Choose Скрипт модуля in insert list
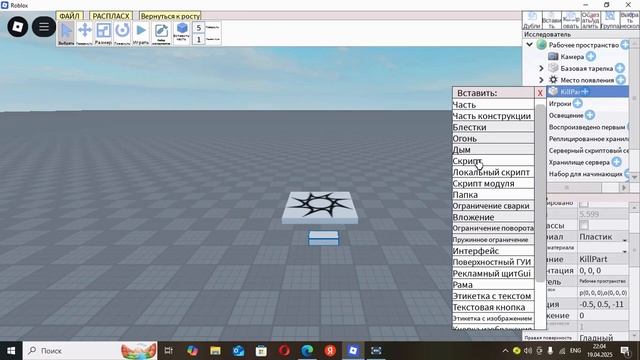Viewport: 640px width, 360px height. pos(493,183)
